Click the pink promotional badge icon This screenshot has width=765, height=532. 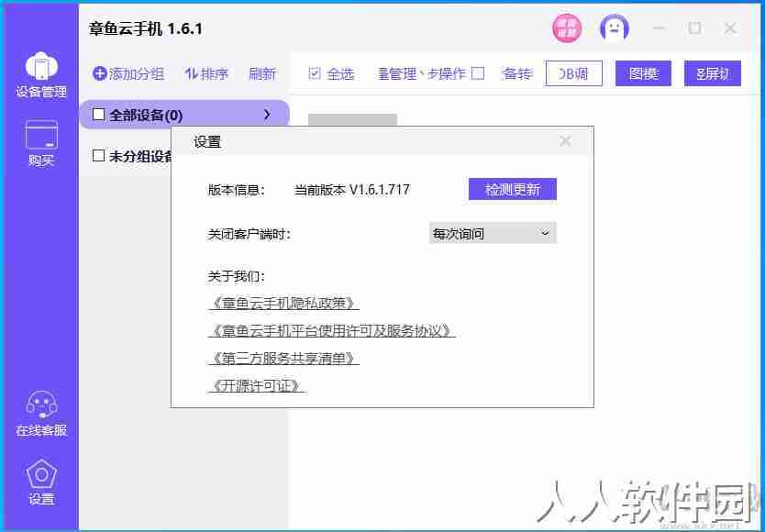(567, 28)
